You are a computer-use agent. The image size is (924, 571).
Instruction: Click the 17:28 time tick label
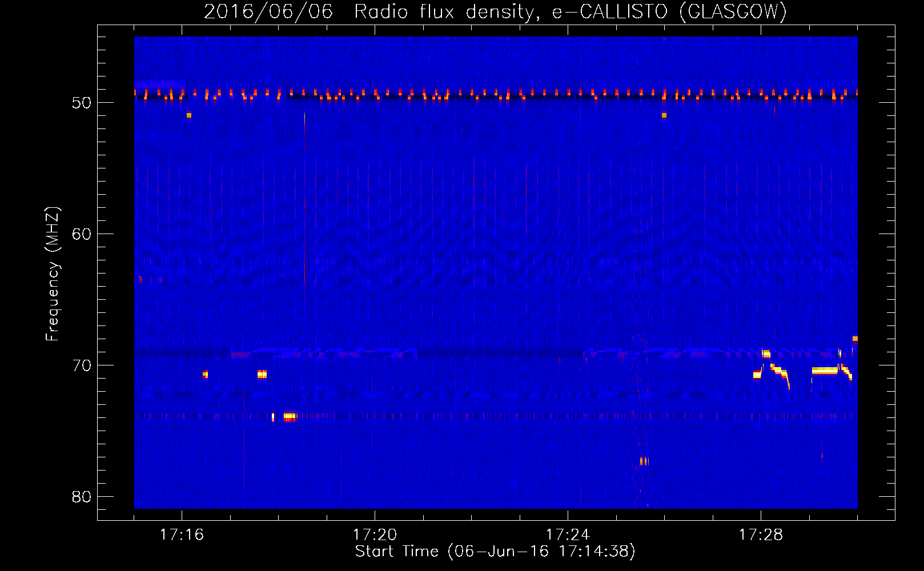pyautogui.click(x=761, y=535)
